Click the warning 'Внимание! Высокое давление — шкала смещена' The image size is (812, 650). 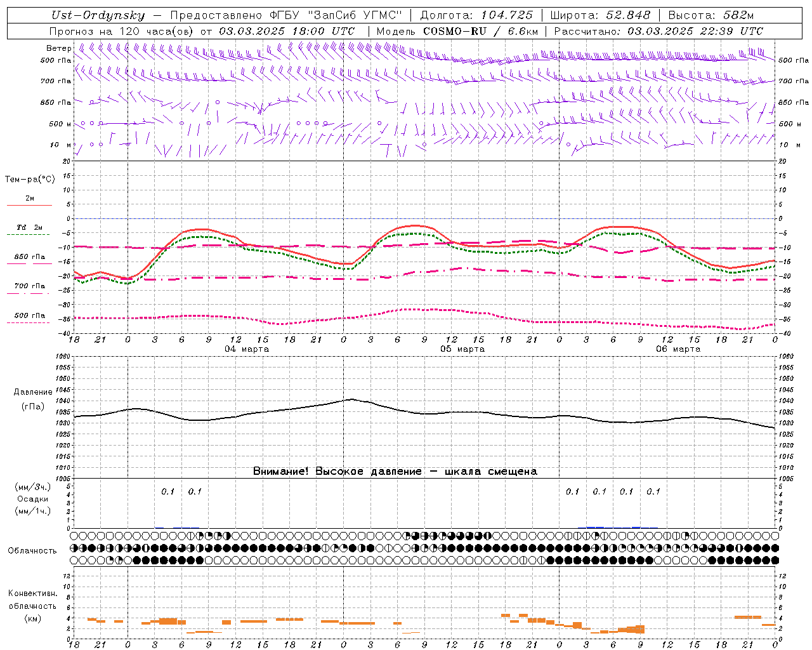(x=395, y=472)
